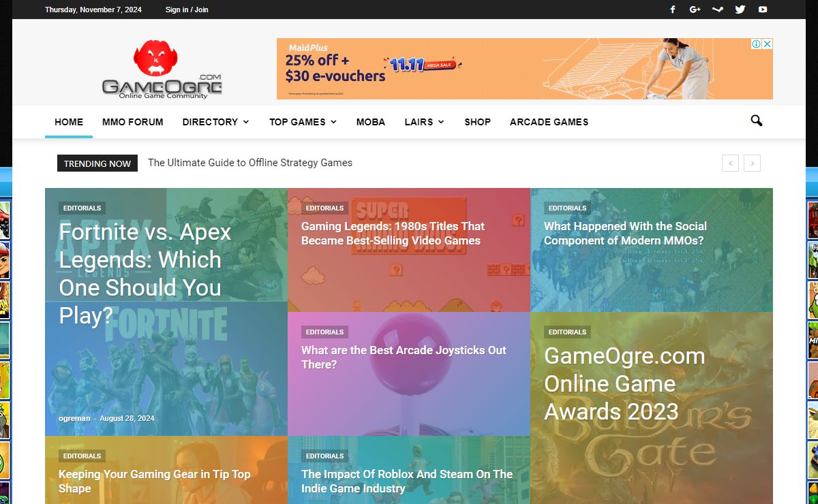Screen dimensions: 818x504
Task: Click the TRENDING NOW label
Action: 97,163
